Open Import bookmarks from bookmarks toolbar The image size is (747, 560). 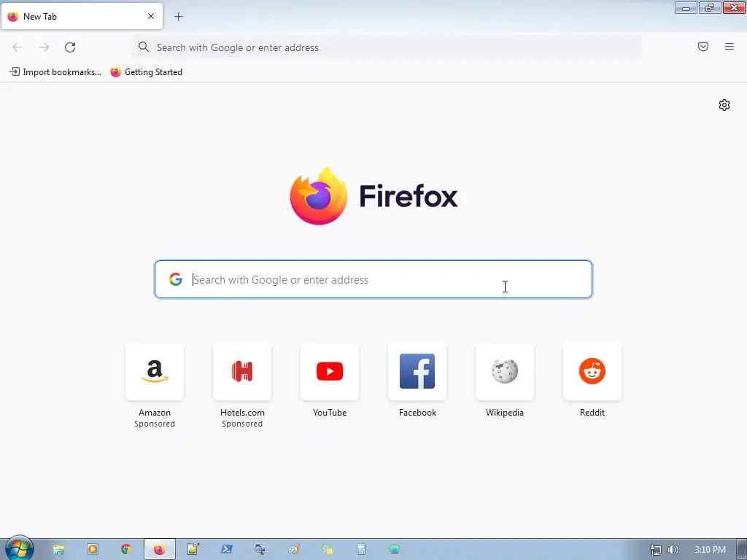tap(55, 72)
